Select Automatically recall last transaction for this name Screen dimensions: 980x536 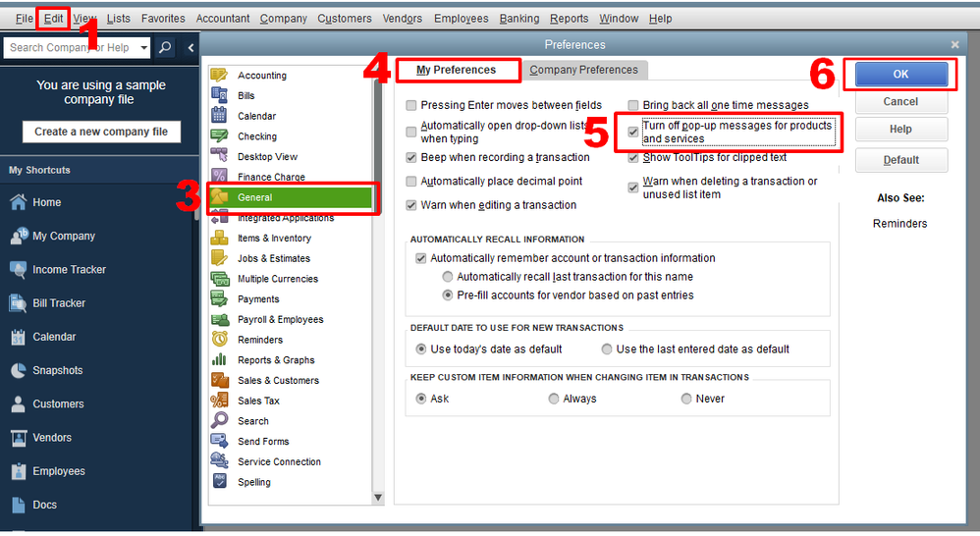pos(448,277)
